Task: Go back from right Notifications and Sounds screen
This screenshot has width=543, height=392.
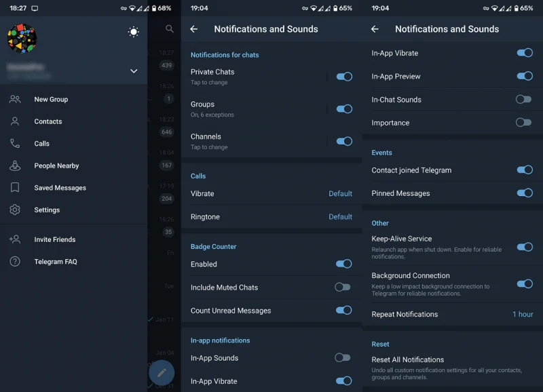Action: 375,29
